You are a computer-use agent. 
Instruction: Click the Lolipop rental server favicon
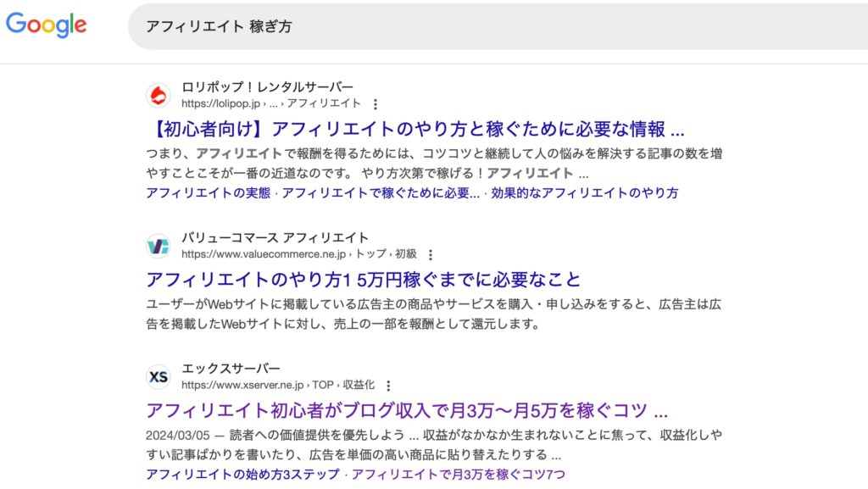coord(159,95)
